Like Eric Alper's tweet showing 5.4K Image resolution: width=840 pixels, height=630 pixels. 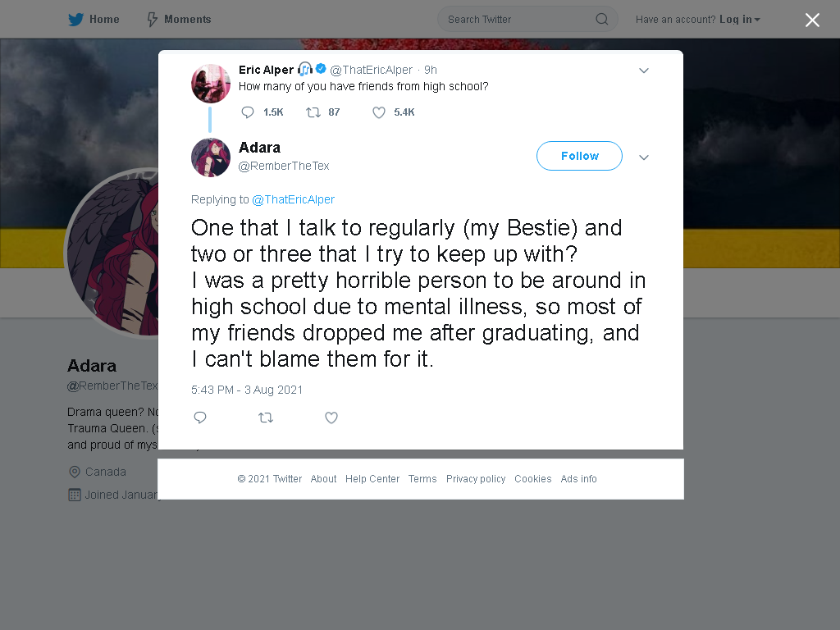coord(379,112)
